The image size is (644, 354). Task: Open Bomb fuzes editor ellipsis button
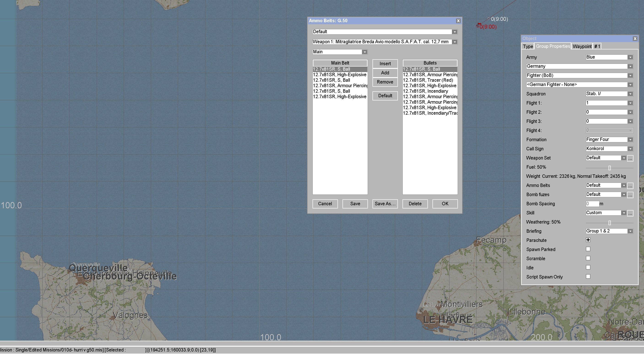click(630, 195)
